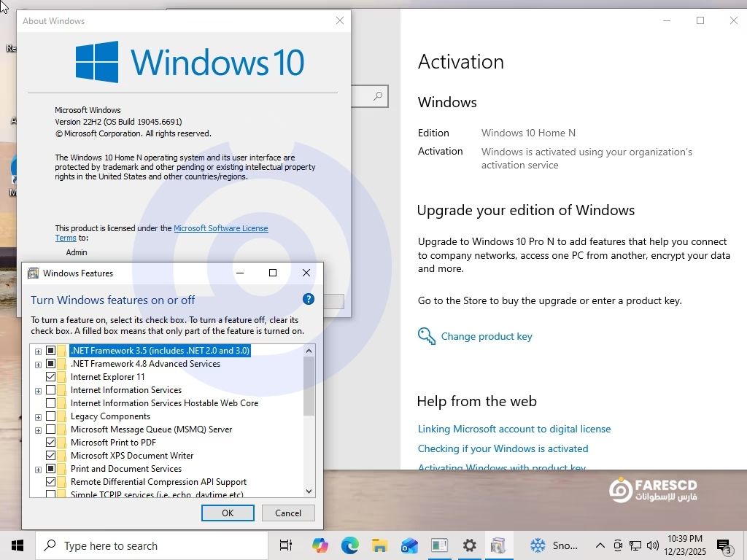Open the Microsoft Software License Terms link
The image size is (747, 560).
[x=220, y=228]
